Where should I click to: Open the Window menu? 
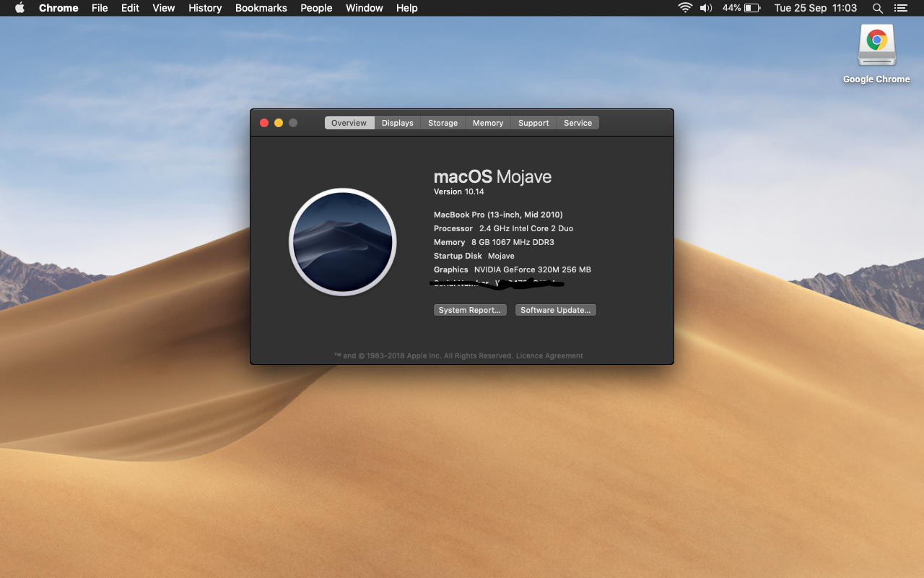point(365,8)
